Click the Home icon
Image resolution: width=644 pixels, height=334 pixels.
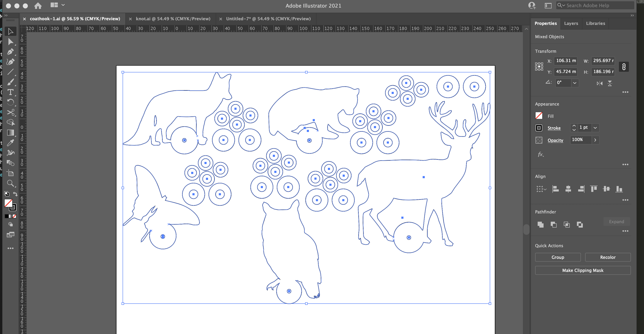(x=38, y=5)
